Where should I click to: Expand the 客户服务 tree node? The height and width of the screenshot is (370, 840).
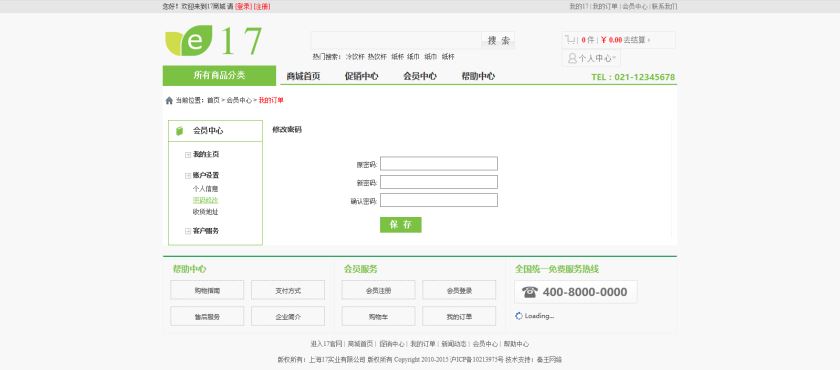tap(188, 231)
